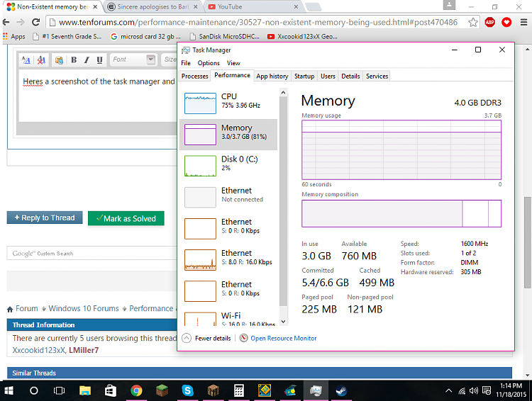Image resolution: width=532 pixels, height=401 pixels.
Task: Toggle bold in the forum editor
Action: 74,60
